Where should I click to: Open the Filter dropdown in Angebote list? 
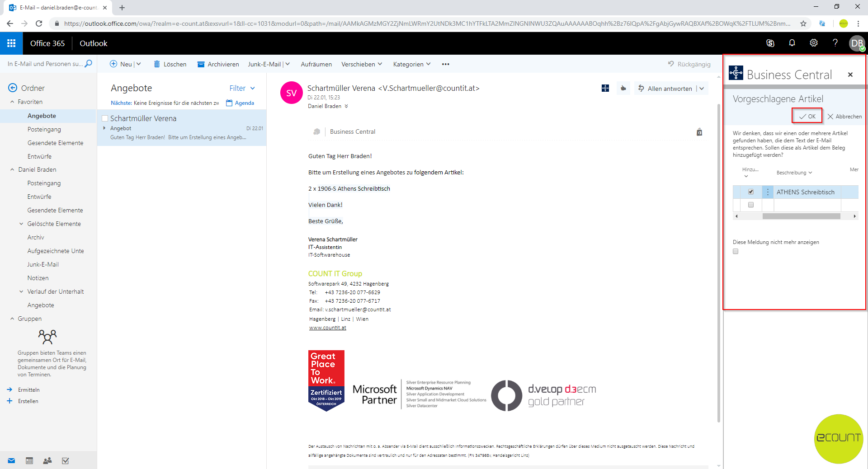(242, 88)
